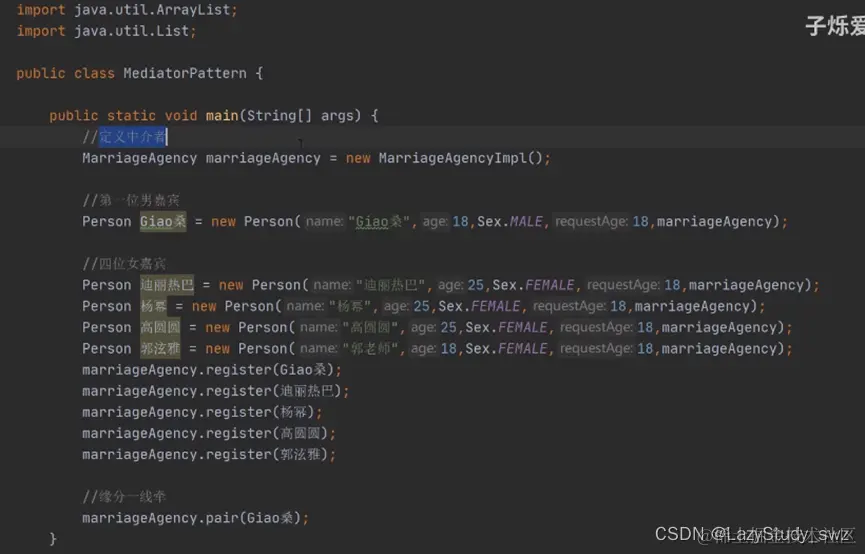Image resolution: width=865 pixels, height=554 pixels.
Task: Click the marriageAgency.pair(Giao桑) line
Action: click(x=195, y=518)
